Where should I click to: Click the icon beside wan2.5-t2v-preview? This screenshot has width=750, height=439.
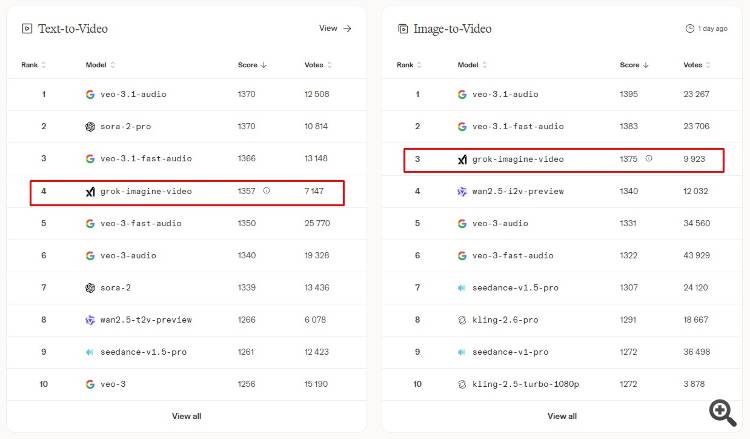90,320
